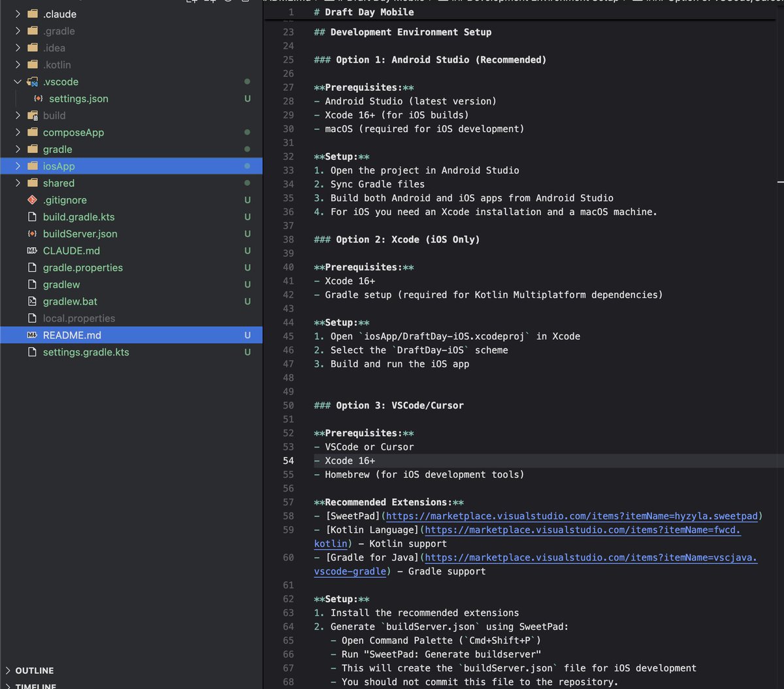Open gradlew.bat file
The width and height of the screenshot is (784, 689).
[71, 301]
